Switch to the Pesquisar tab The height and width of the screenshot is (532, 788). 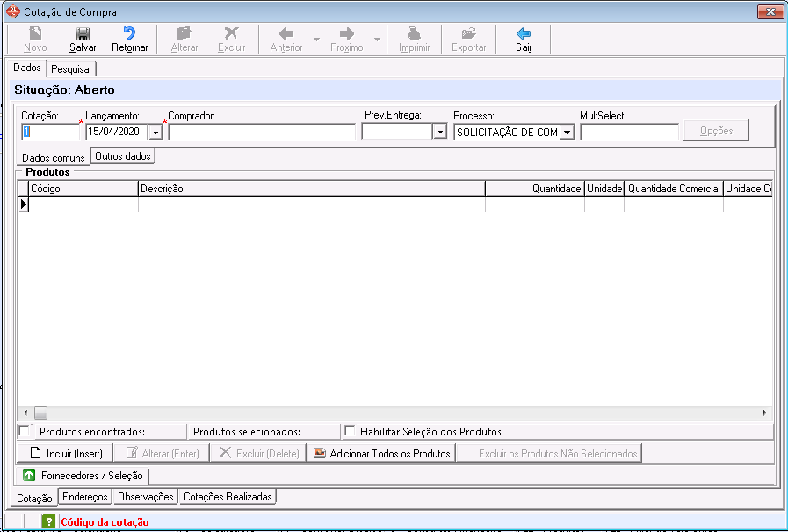coord(71,69)
